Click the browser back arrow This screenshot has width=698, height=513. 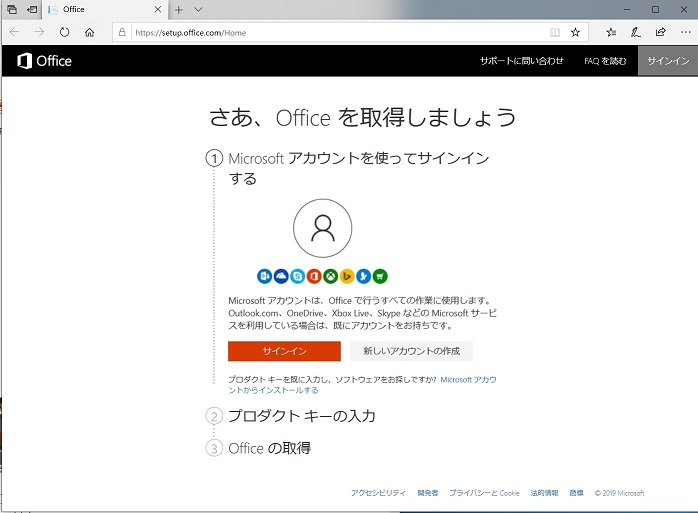(14, 32)
